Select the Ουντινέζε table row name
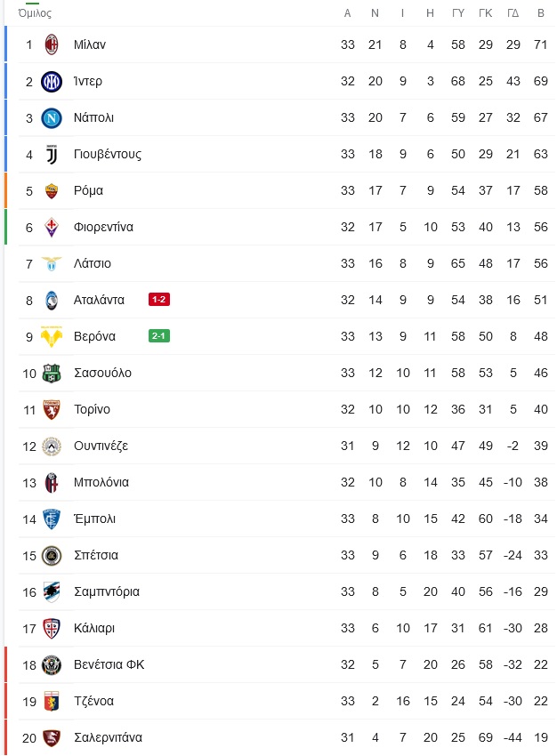This screenshot has width=557, height=756. [x=101, y=446]
